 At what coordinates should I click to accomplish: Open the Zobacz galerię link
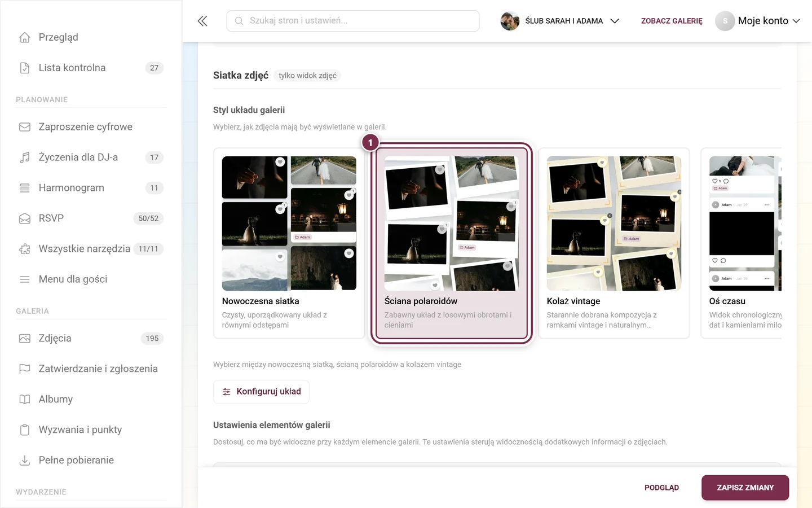[x=672, y=21]
